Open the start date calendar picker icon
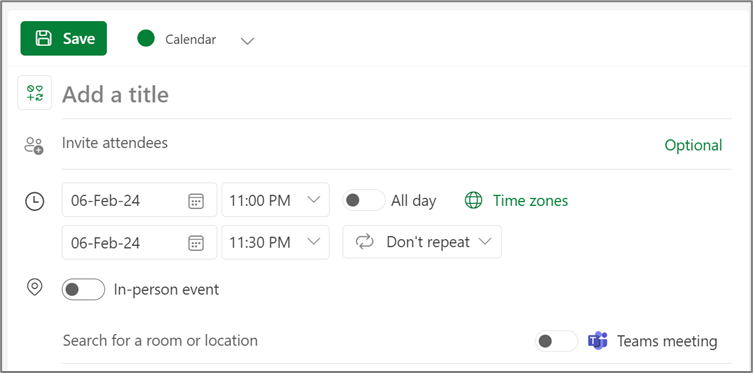The image size is (753, 373). click(195, 201)
